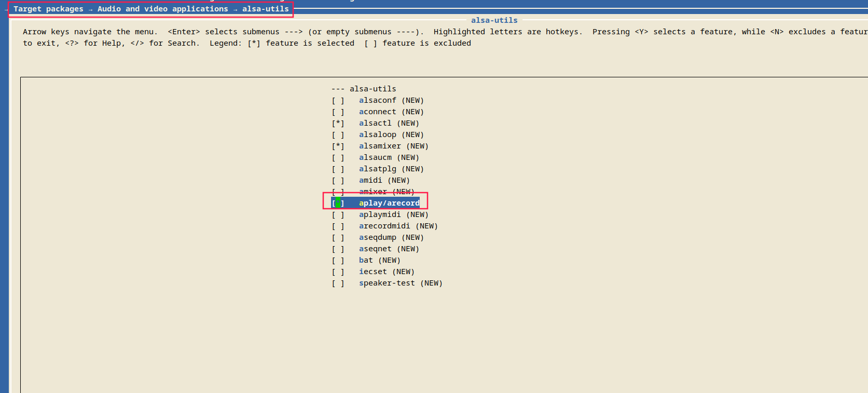Screen dimensions: 868x393
Task: Select the amidi (NEW) entry
Action: tap(384, 180)
